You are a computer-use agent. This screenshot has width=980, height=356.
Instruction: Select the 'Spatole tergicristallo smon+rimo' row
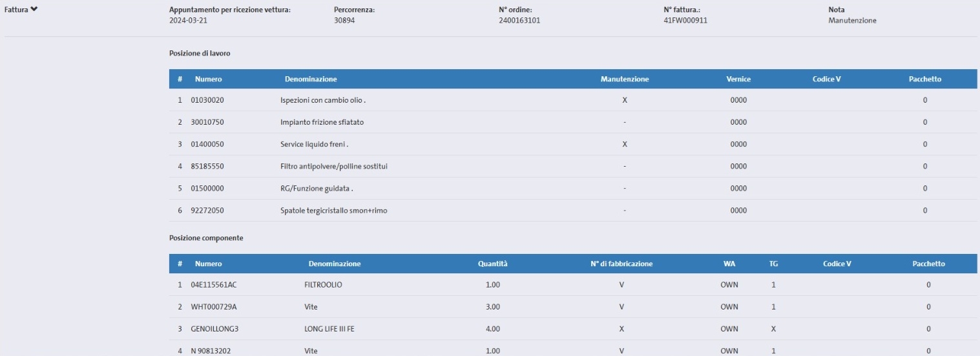[x=333, y=210]
